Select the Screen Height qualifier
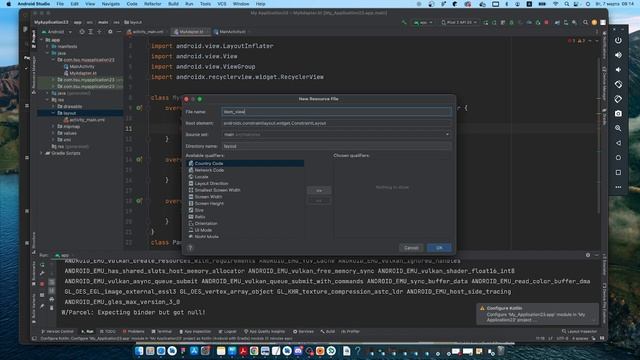This screenshot has height=360, width=640. 245,203
